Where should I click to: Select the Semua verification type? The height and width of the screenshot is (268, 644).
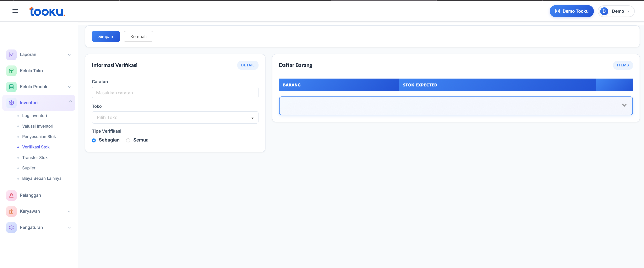tap(128, 140)
